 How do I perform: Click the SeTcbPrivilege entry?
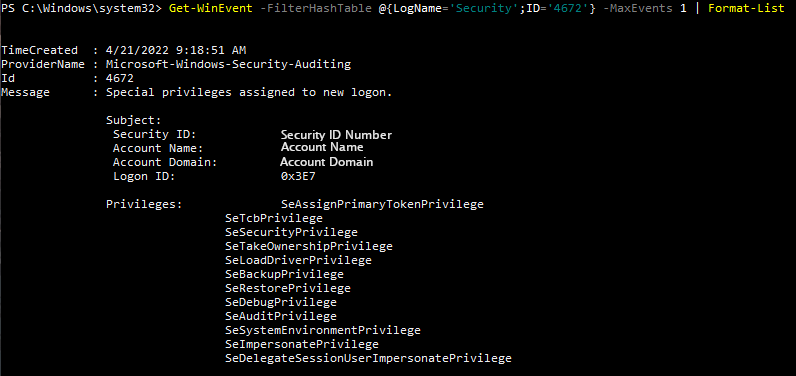click(x=274, y=218)
